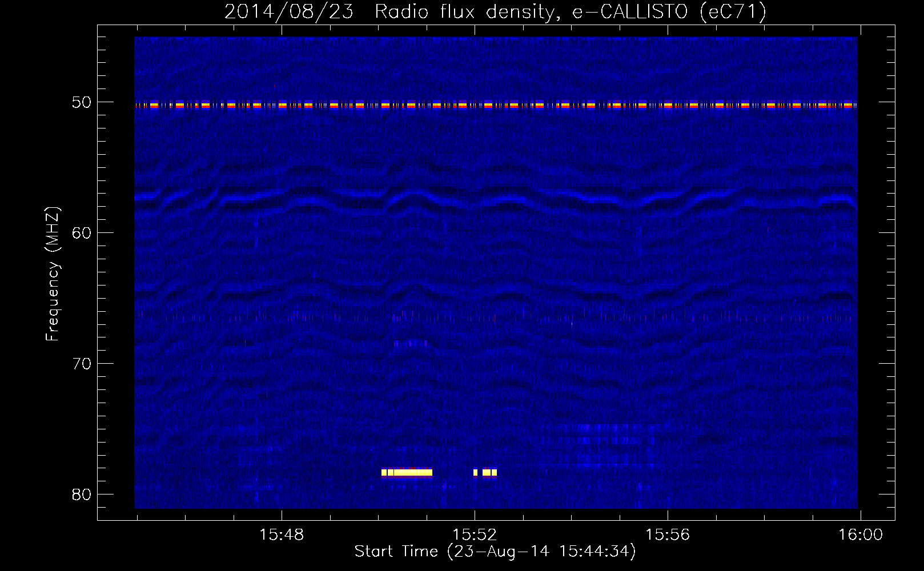Click the 60 frequency tick label
924x571 pixels.
tap(82, 232)
